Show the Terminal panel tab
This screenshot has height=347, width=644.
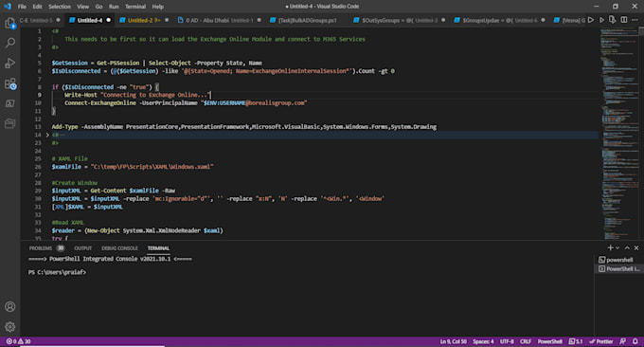point(158,247)
